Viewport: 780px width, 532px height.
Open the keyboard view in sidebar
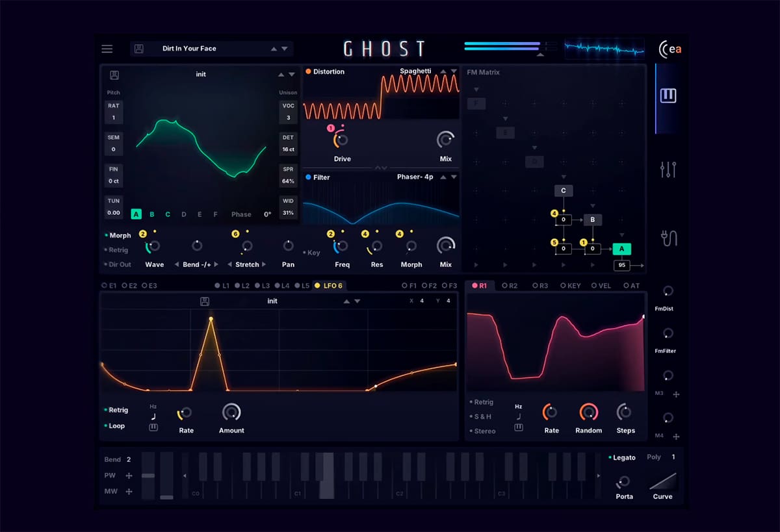coord(668,96)
